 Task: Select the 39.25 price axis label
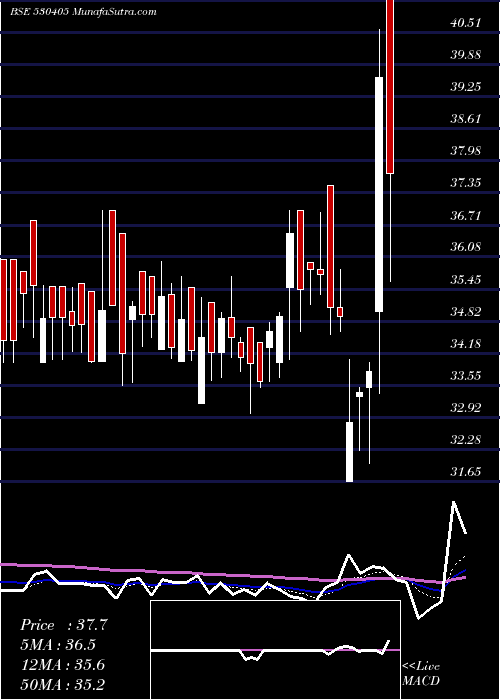coord(466,87)
